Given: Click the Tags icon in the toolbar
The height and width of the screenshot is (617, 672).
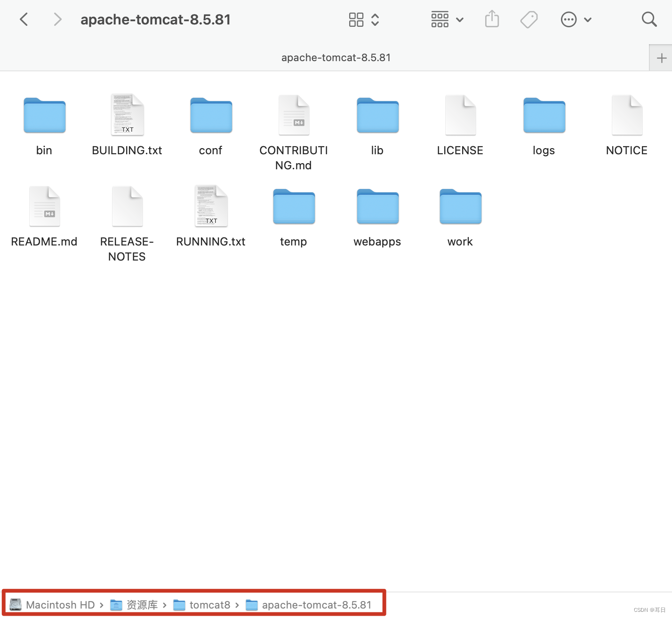Looking at the screenshot, I should [x=529, y=20].
